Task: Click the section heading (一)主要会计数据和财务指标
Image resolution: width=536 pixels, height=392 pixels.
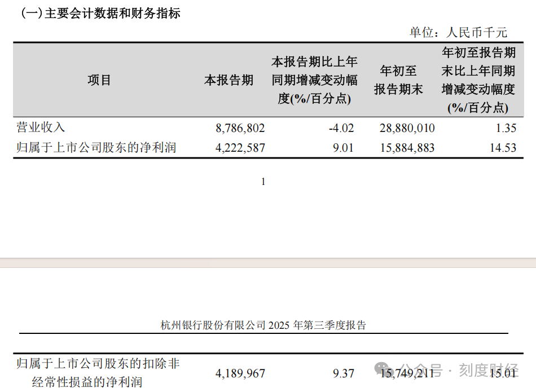Action: [100, 14]
